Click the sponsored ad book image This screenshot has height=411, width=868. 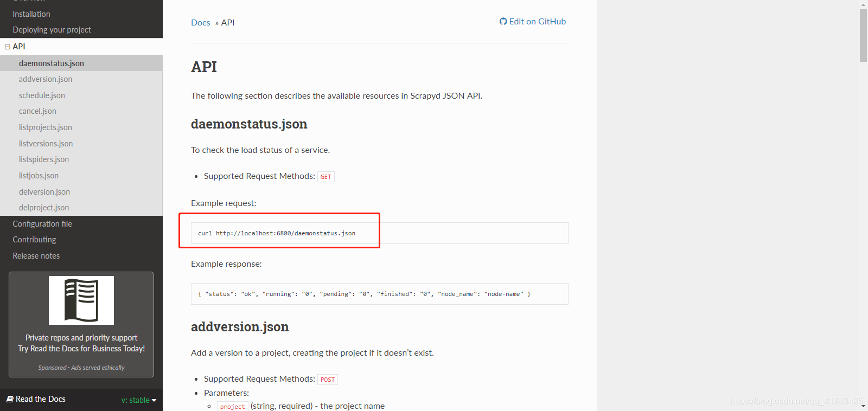click(x=81, y=300)
